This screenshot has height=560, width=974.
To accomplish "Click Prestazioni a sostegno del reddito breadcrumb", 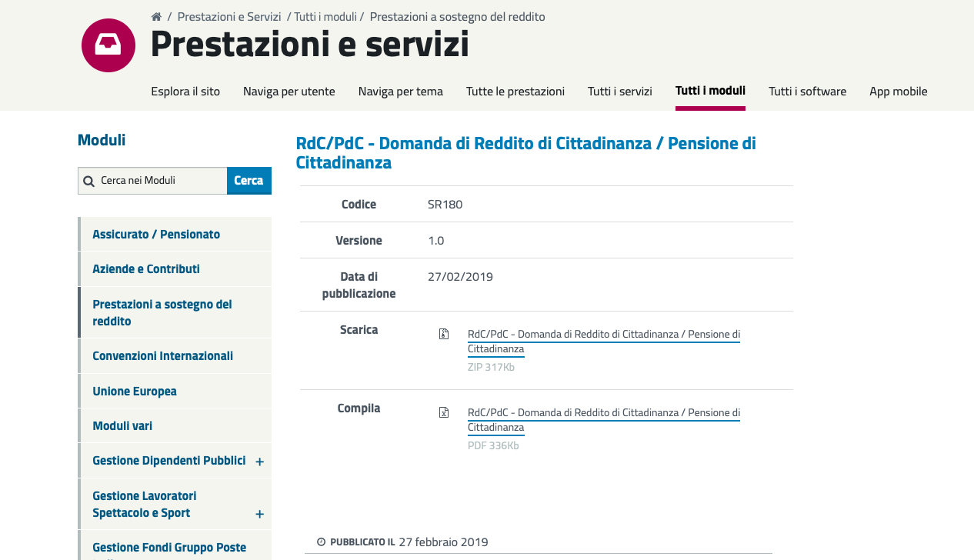I will (x=458, y=17).
